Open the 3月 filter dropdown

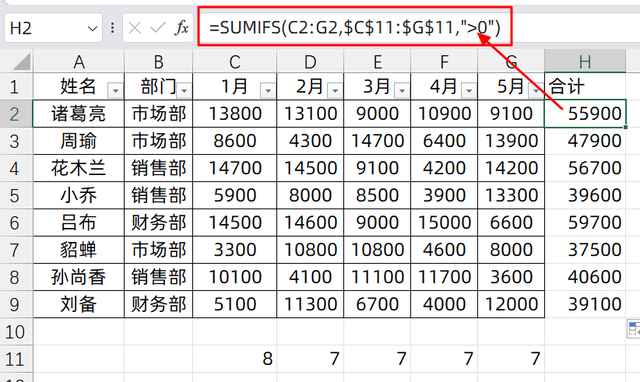point(402,90)
